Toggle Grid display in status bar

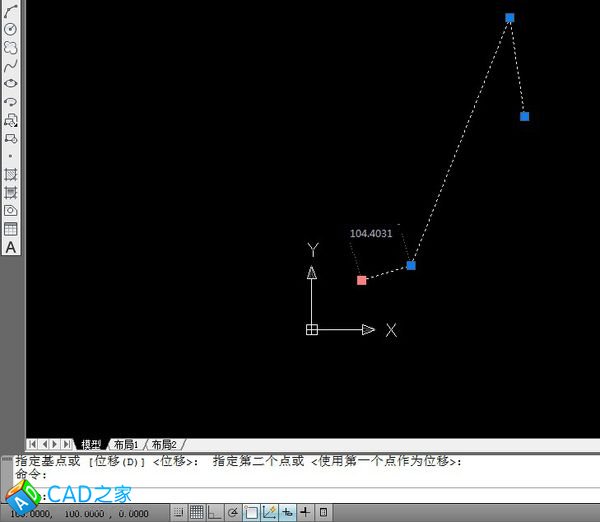(x=197, y=513)
